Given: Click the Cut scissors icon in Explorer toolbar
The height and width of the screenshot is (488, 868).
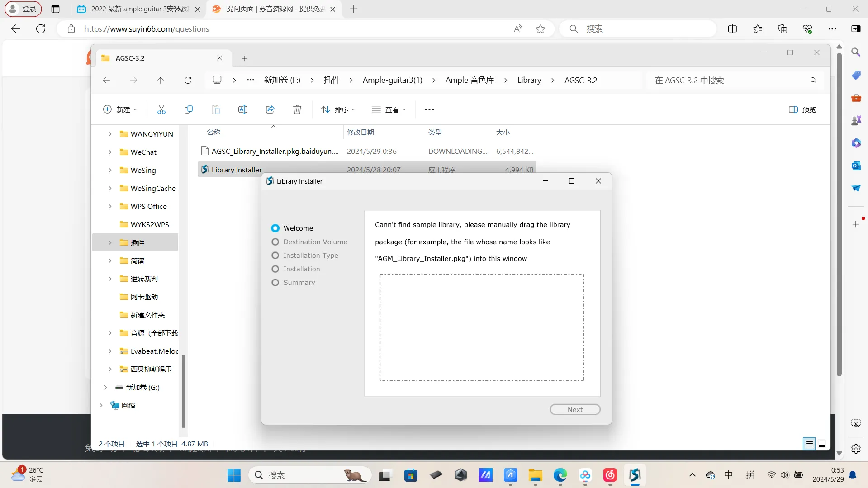Looking at the screenshot, I should [161, 109].
